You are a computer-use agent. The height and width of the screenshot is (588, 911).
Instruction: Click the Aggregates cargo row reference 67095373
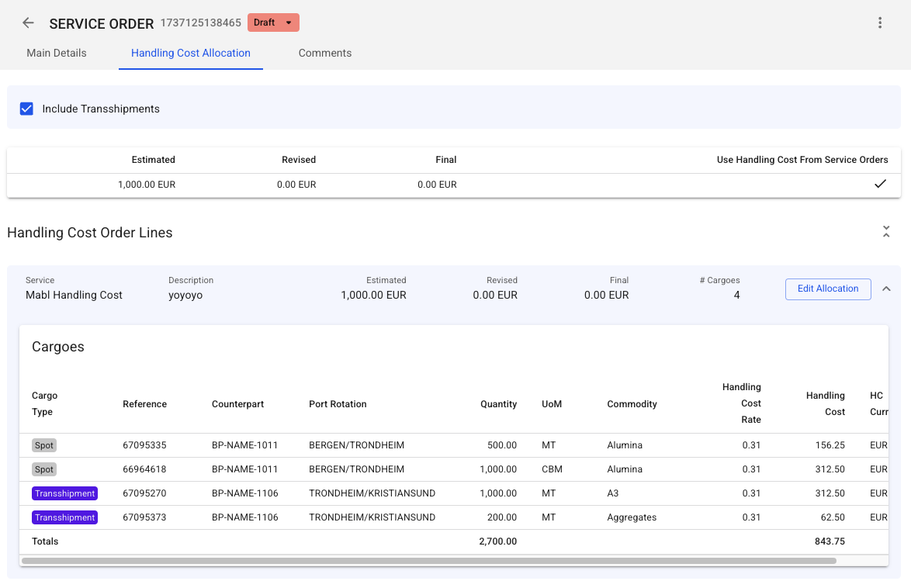click(144, 517)
